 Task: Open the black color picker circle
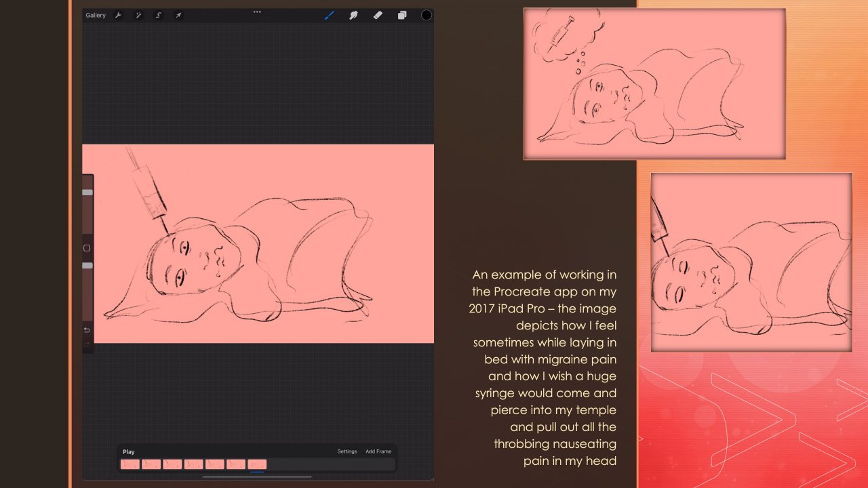coord(426,15)
